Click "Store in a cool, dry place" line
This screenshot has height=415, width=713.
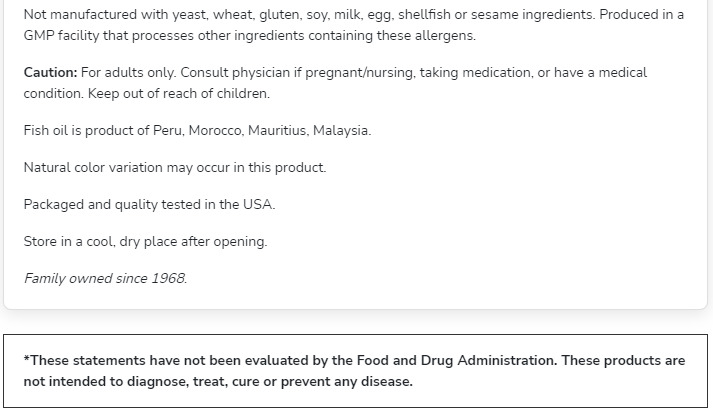145,242
